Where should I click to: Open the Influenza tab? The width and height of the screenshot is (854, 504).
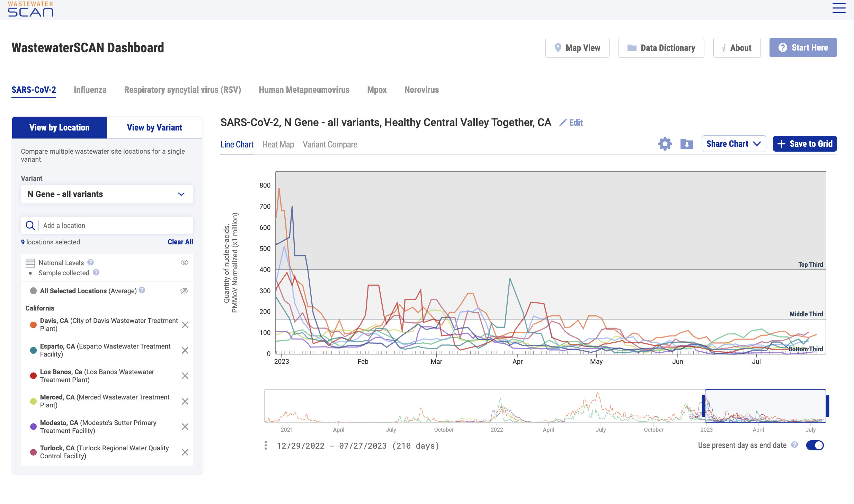[x=90, y=90]
